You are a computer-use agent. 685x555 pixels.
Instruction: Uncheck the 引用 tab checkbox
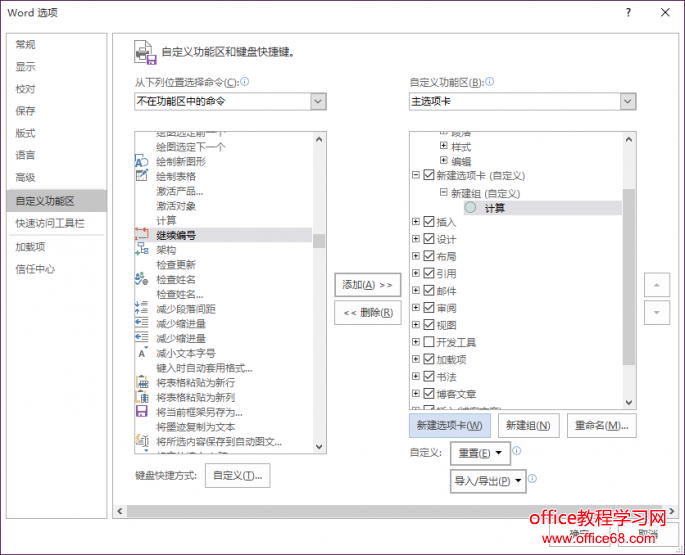coord(429,273)
